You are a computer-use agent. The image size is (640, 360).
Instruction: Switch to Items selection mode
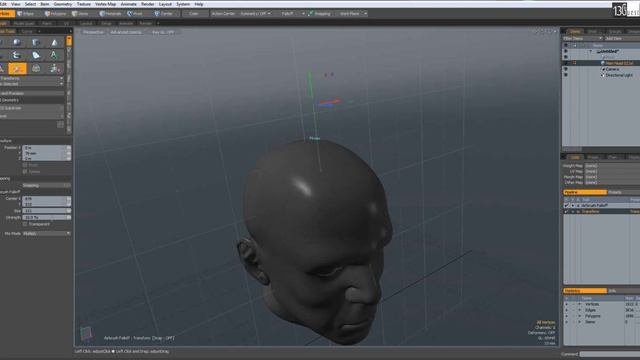click(80, 13)
